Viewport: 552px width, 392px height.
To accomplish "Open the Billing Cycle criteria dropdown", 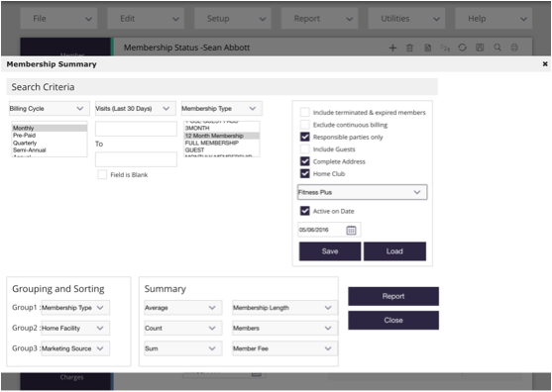I will pos(50,109).
